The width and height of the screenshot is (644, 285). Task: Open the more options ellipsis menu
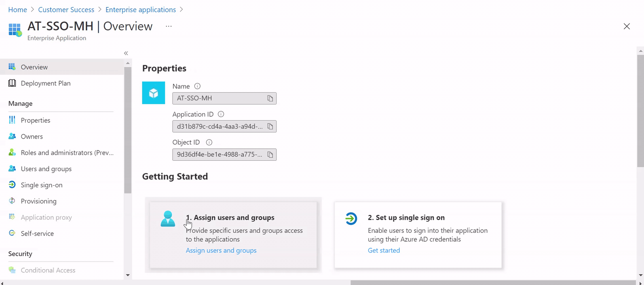tap(169, 26)
